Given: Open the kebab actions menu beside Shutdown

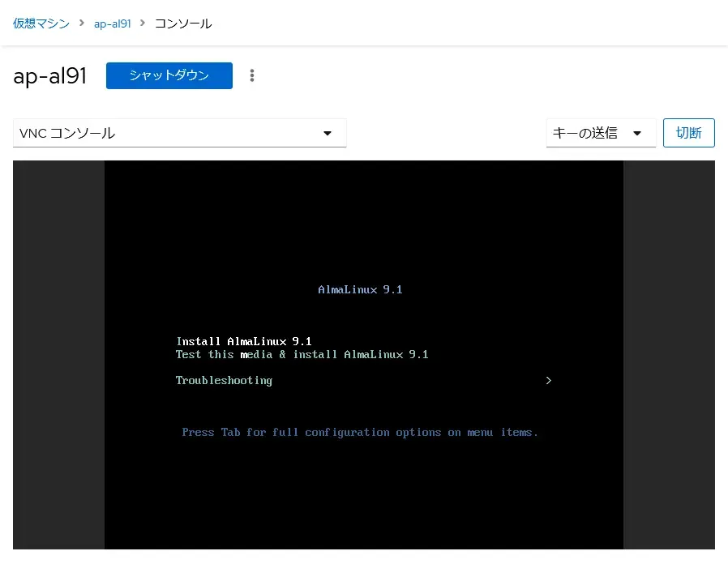Looking at the screenshot, I should tap(251, 75).
